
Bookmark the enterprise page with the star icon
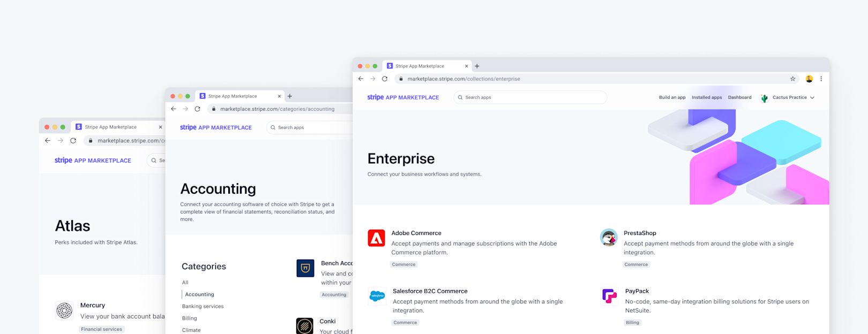pyautogui.click(x=792, y=79)
